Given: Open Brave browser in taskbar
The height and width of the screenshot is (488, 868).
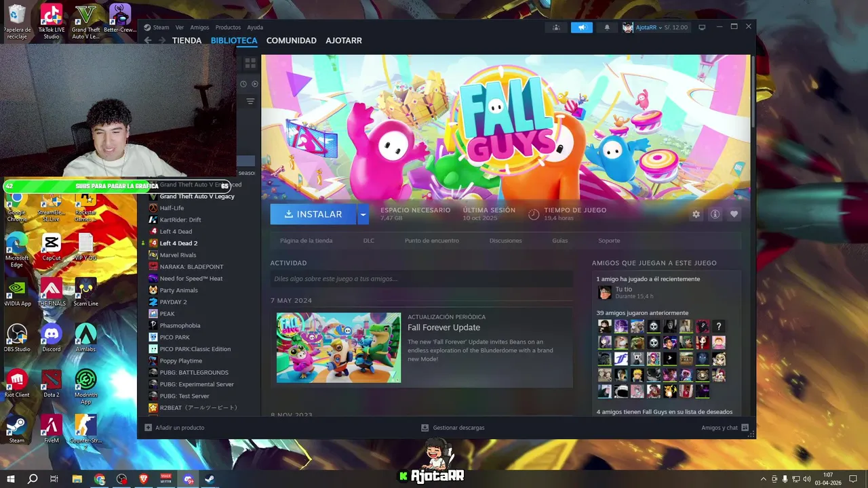Looking at the screenshot, I should pos(144,479).
